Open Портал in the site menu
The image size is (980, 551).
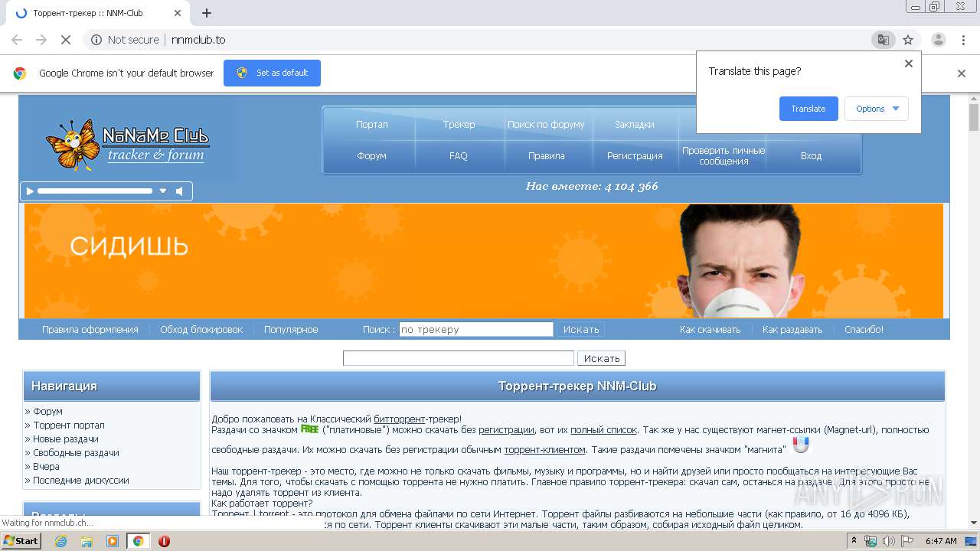(x=372, y=124)
